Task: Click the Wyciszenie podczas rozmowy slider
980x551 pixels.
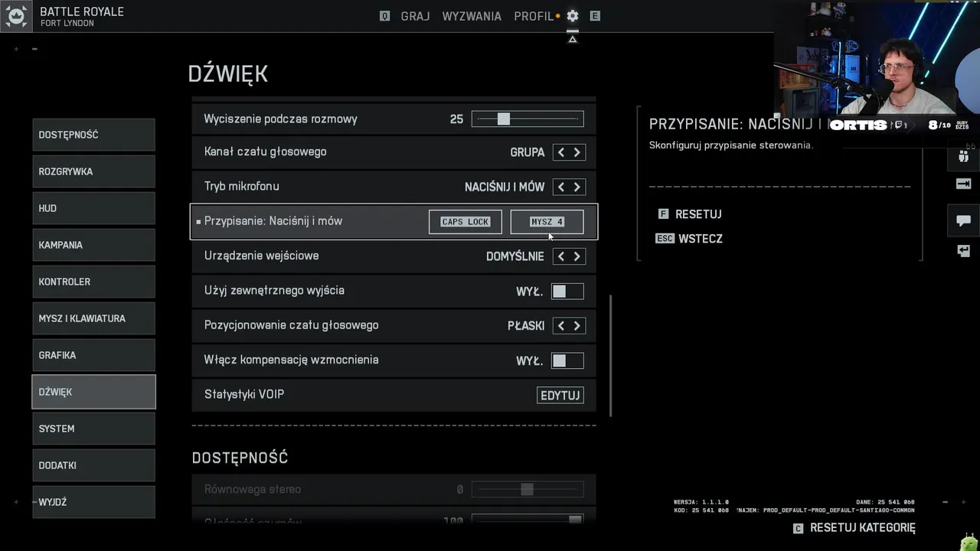Action: point(528,119)
